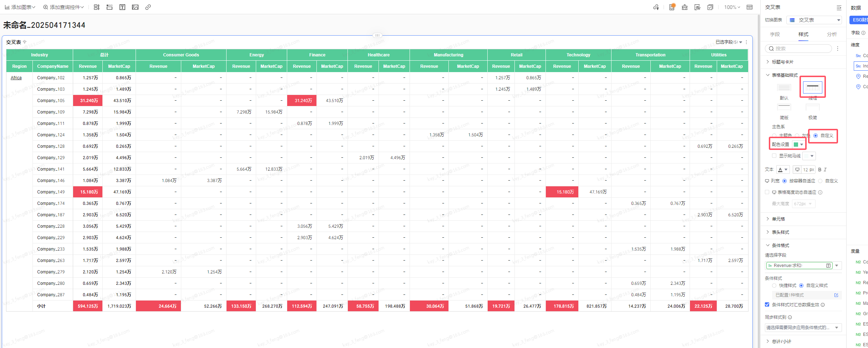Click the bold B text icon

click(819, 170)
